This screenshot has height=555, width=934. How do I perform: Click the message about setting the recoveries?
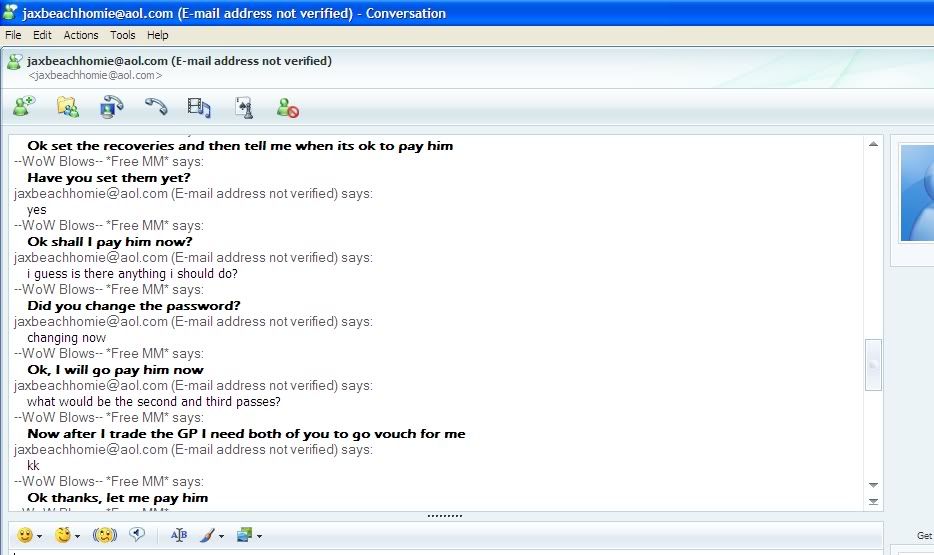coord(240,146)
